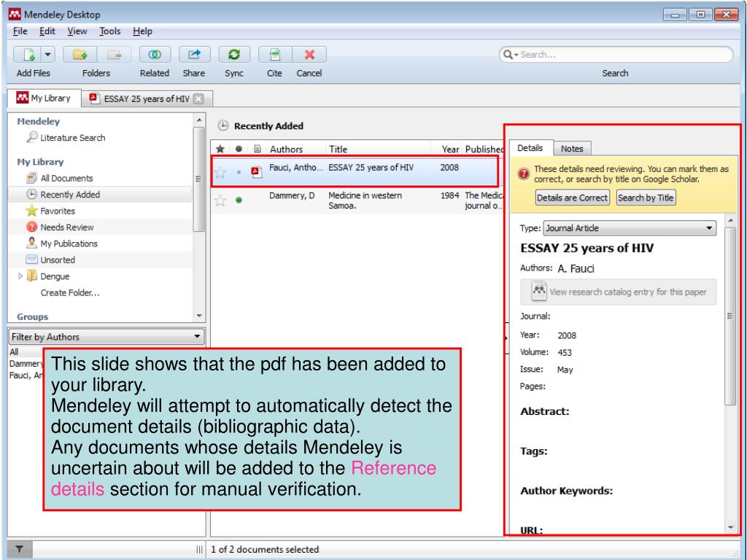Screen dimensions: 747x560
Task: Toggle read status dot for ESSAY row
Action: tap(239, 172)
